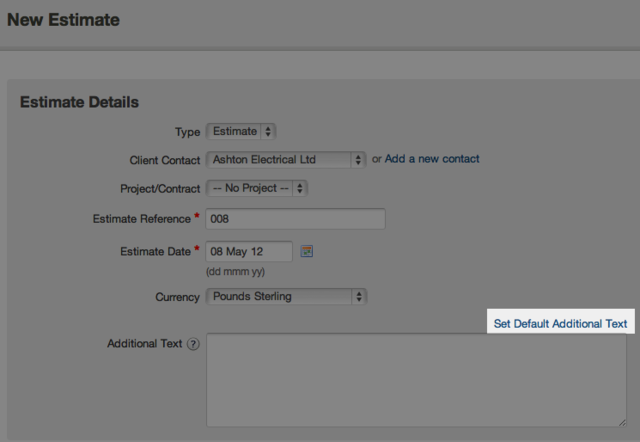Click inside the Additional Text box
The image size is (640, 442).
(x=416, y=380)
